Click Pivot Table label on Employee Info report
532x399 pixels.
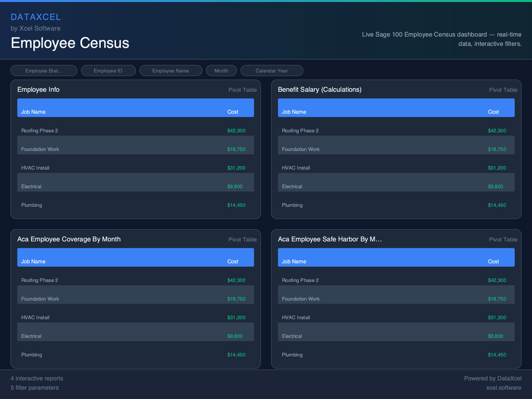[x=242, y=89]
